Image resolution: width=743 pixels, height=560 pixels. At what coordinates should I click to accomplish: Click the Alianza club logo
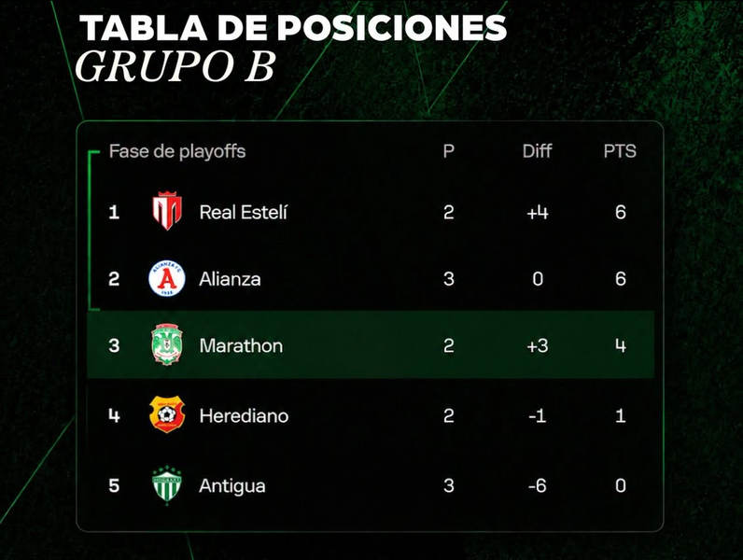pyautogui.click(x=167, y=278)
